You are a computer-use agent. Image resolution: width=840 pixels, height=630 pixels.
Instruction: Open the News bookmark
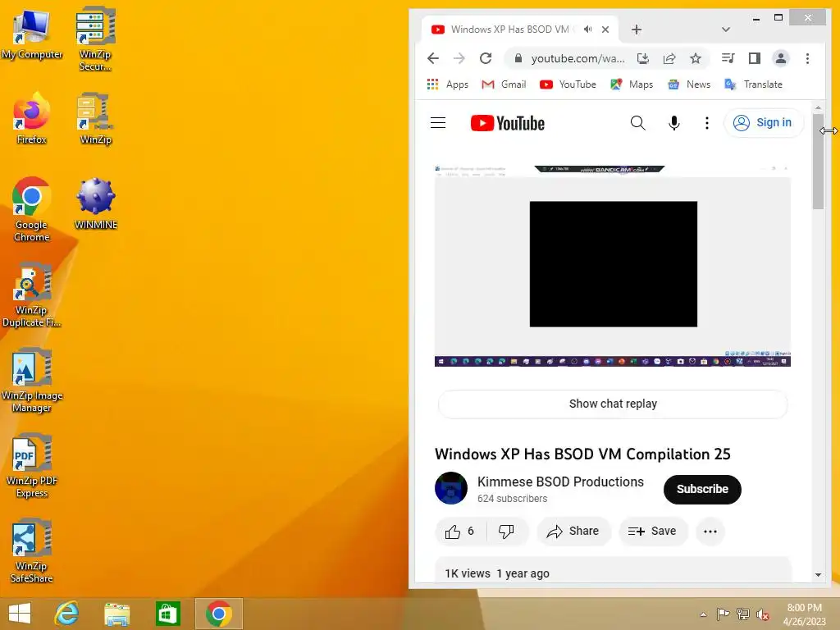point(689,84)
